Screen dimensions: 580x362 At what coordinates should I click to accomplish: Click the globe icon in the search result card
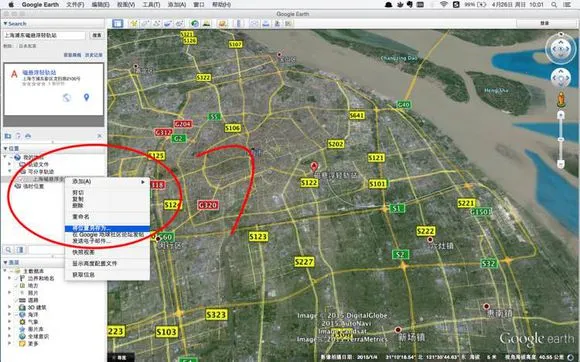(x=67, y=98)
